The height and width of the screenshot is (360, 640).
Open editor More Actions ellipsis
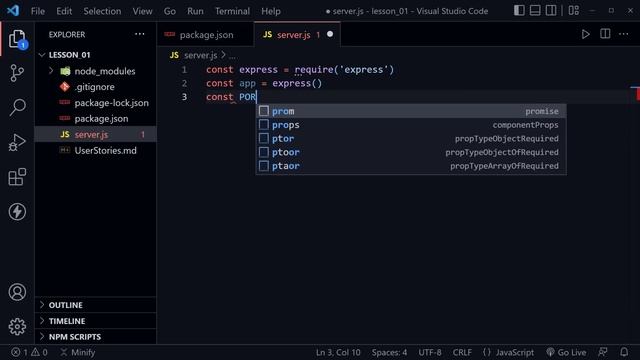point(624,34)
